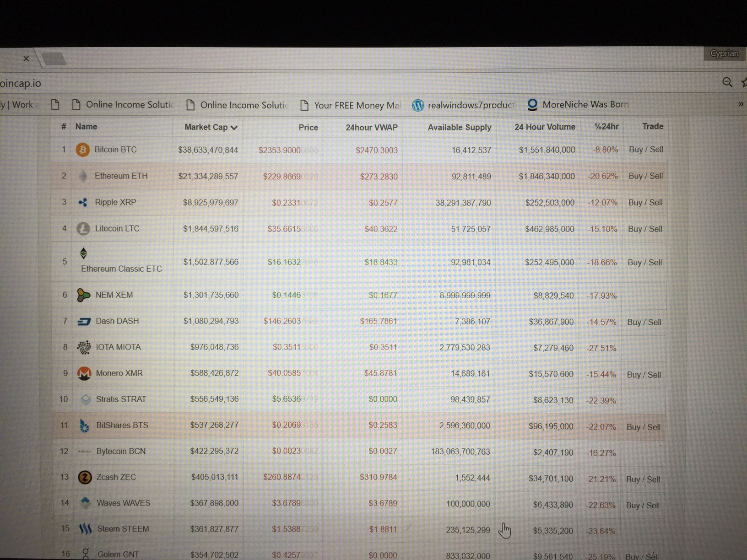Sort by Available Supply header
The height and width of the screenshot is (560, 747).
tap(459, 128)
